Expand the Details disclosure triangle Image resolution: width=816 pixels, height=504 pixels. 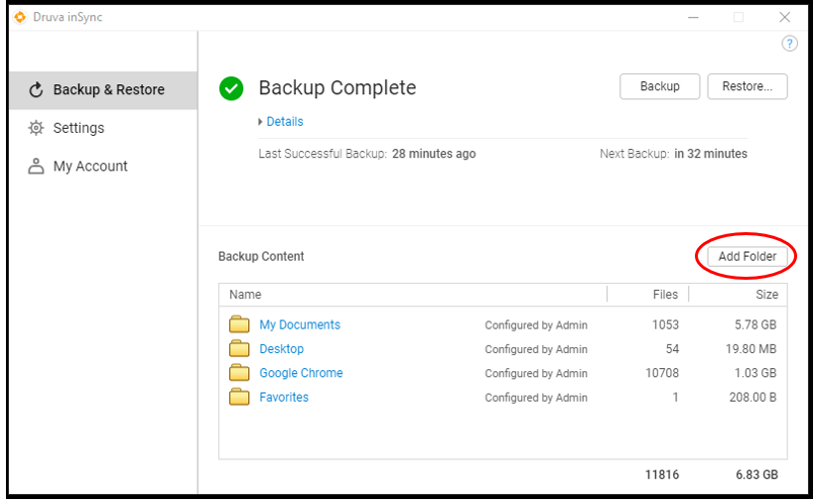260,122
